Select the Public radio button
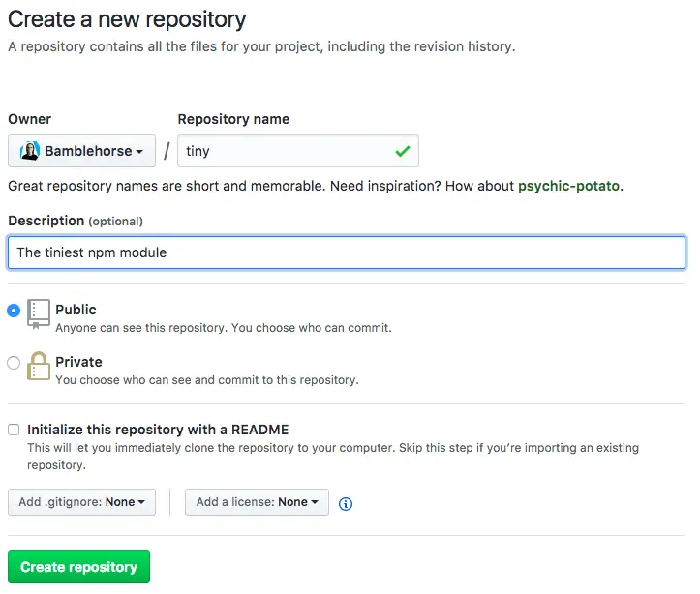The width and height of the screenshot is (700, 594). click(14, 311)
